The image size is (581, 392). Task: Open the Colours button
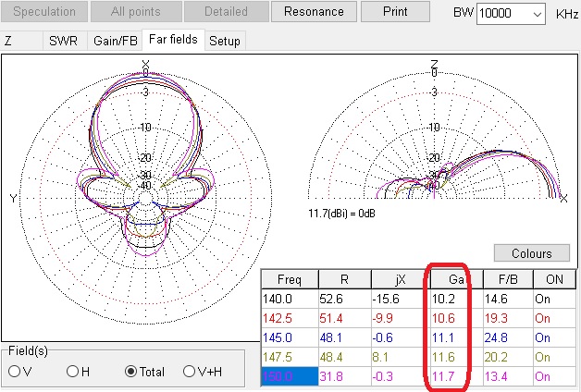[530, 252]
